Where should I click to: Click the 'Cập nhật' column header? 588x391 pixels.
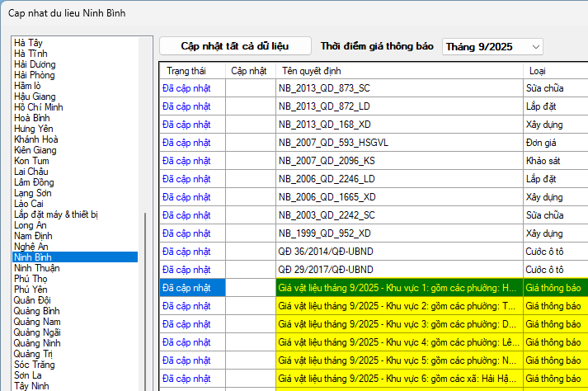click(249, 71)
